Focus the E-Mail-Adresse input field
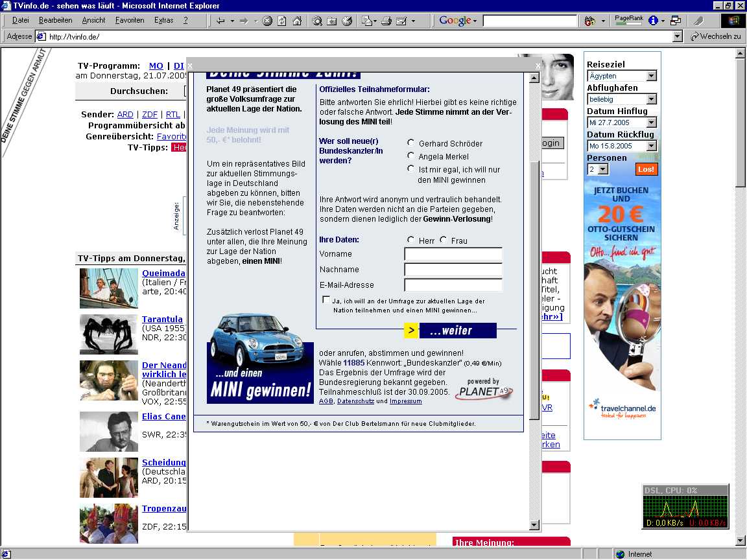The height and width of the screenshot is (560, 747). click(453, 285)
